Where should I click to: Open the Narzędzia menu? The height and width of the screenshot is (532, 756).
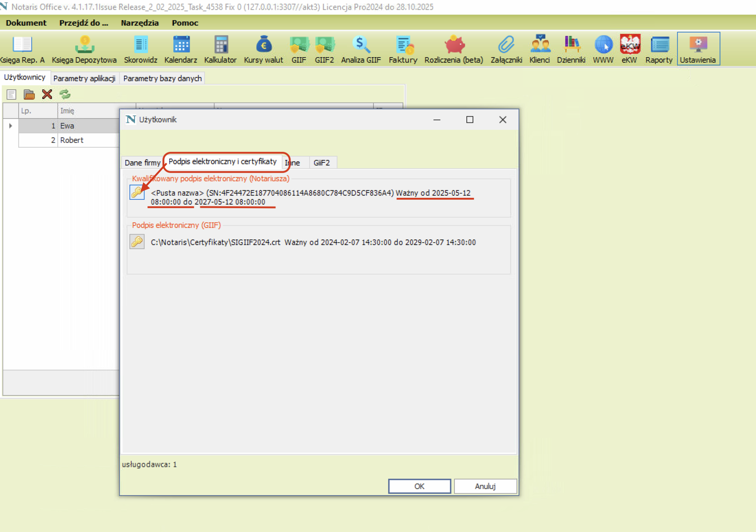tap(140, 23)
